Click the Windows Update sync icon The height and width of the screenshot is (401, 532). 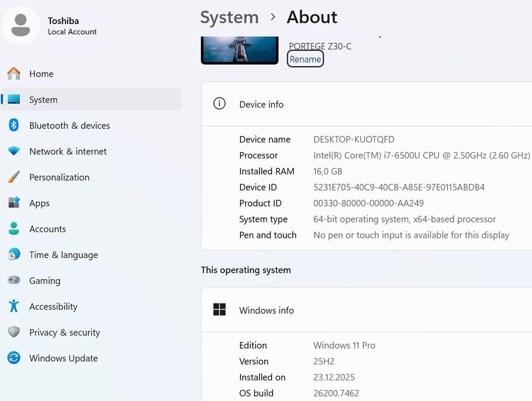pyautogui.click(x=14, y=358)
